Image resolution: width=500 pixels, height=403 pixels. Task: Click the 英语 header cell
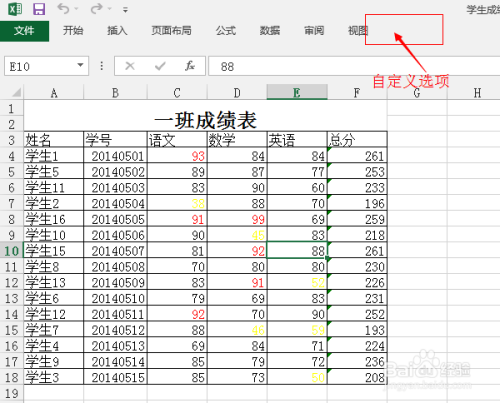[x=297, y=140]
